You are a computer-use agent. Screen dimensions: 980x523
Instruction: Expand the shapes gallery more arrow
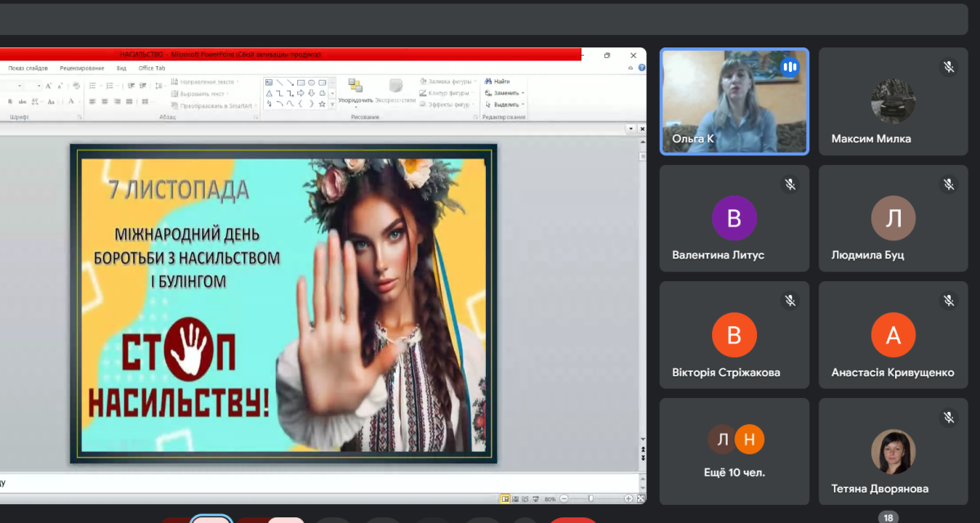coord(332,104)
